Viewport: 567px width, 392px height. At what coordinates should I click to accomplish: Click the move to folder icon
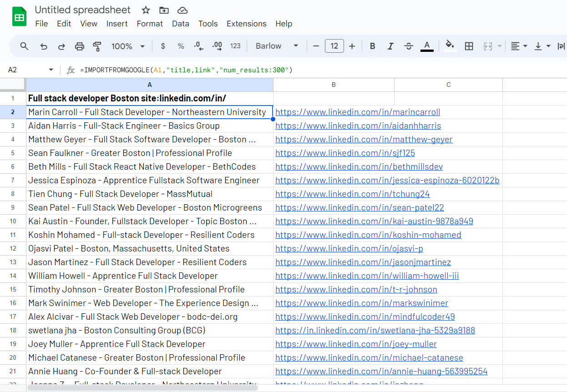(164, 10)
